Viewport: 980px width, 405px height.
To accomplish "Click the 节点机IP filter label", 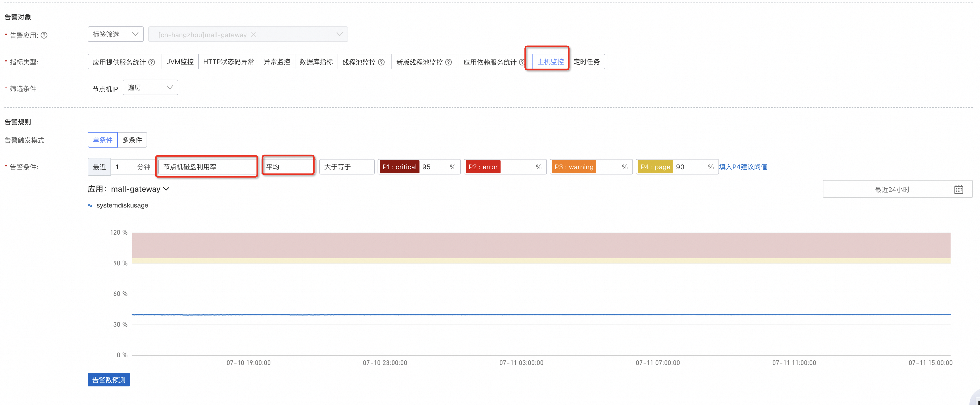I will click(x=105, y=89).
